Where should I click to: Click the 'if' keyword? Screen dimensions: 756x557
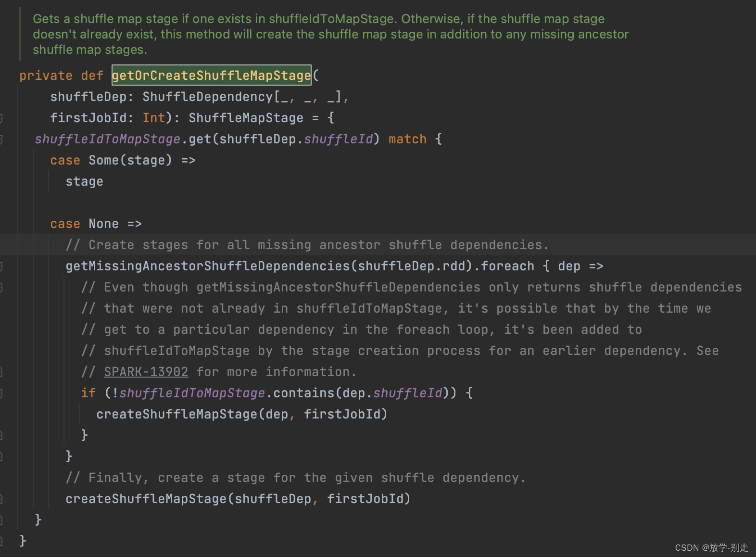pyautogui.click(x=88, y=393)
